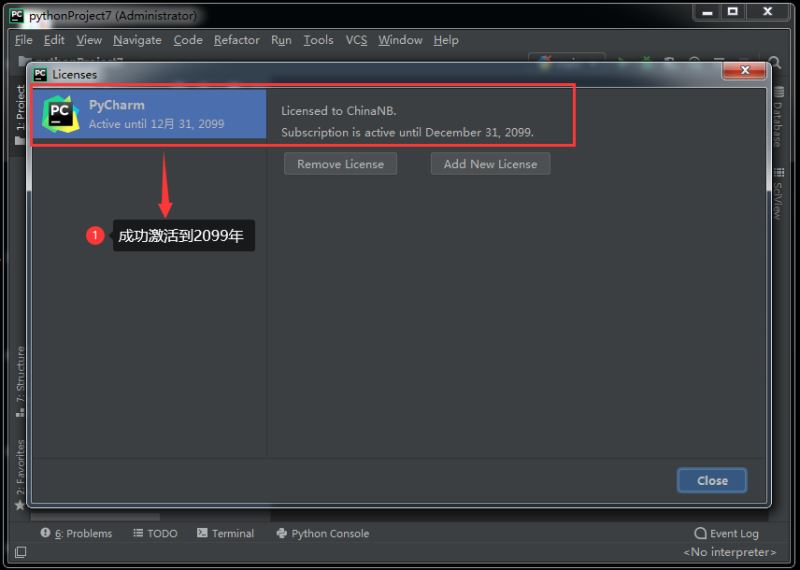Click the TODO list icon
This screenshot has width=800, height=570.
[138, 533]
